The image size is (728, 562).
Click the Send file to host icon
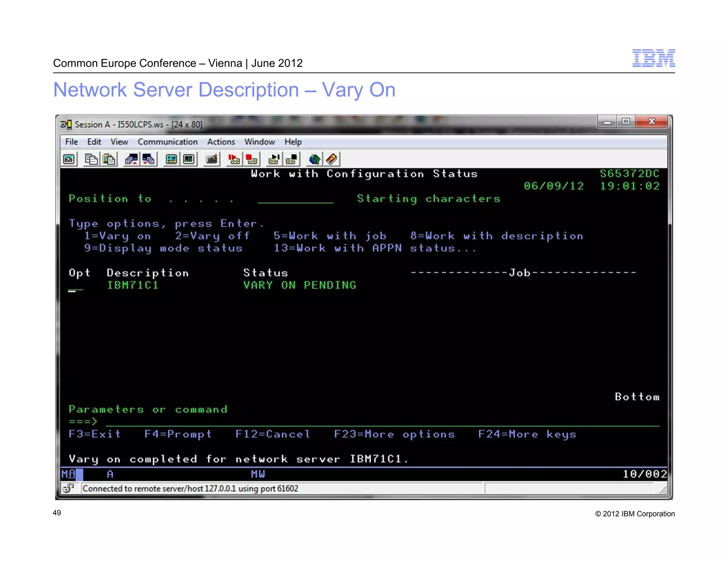(131, 159)
